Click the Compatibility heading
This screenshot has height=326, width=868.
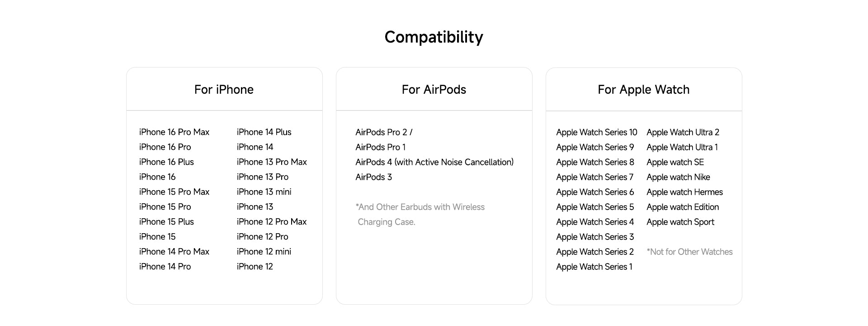434,37
